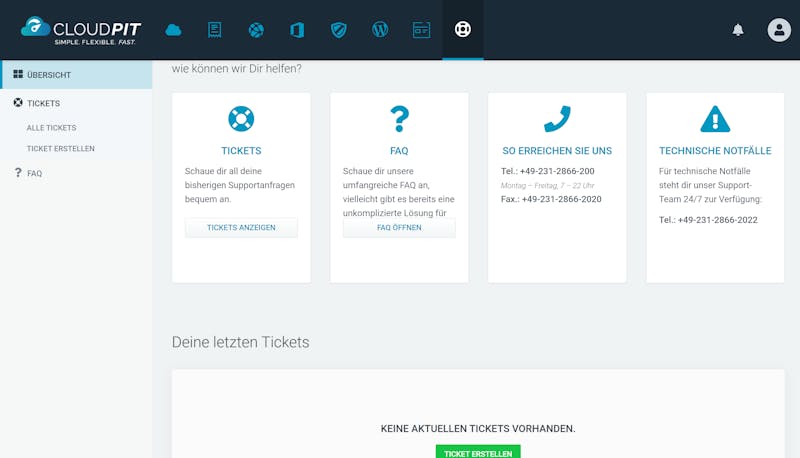The width and height of the screenshot is (800, 458).
Task: Click the CloudPit logo
Action: (81, 31)
